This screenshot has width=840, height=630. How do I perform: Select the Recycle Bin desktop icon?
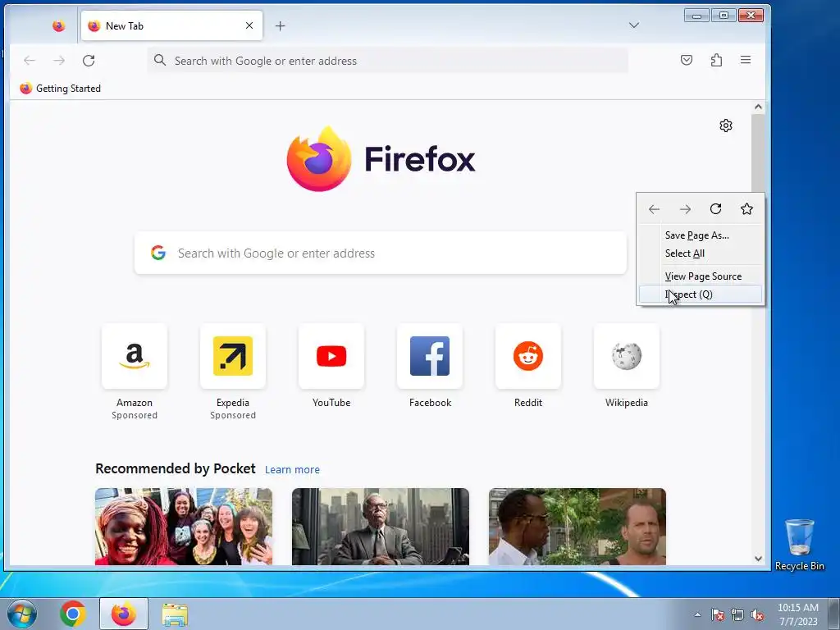(x=799, y=545)
